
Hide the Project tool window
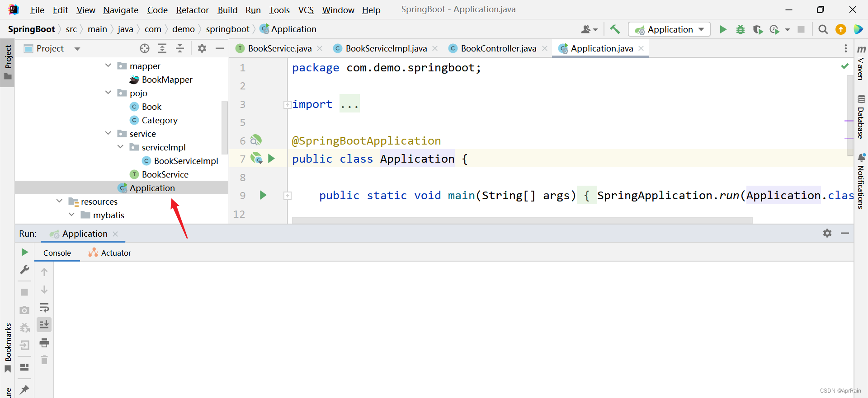220,48
